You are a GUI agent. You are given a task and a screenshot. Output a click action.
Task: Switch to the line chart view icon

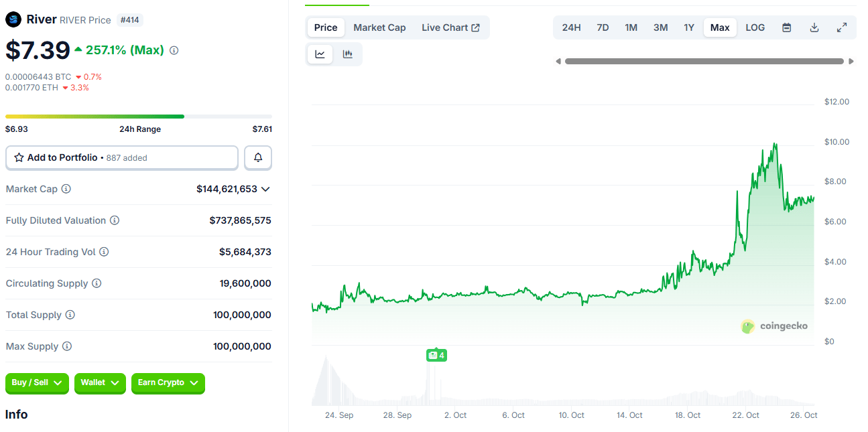point(320,54)
